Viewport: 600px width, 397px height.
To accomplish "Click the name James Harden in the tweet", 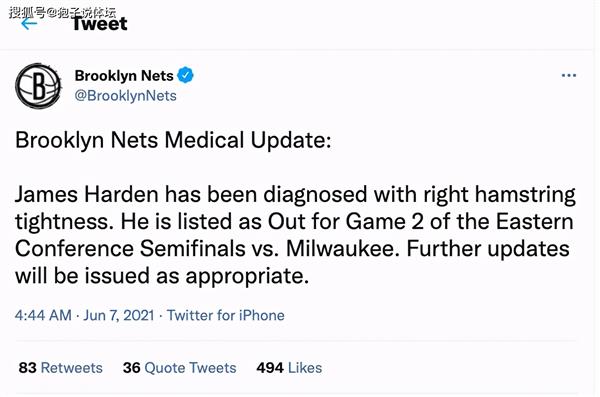I will [86, 194].
